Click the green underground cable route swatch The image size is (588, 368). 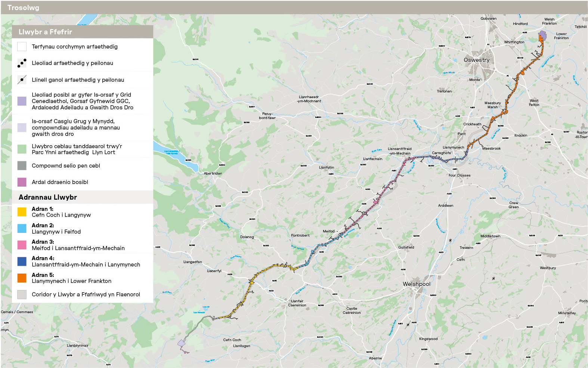coord(22,149)
